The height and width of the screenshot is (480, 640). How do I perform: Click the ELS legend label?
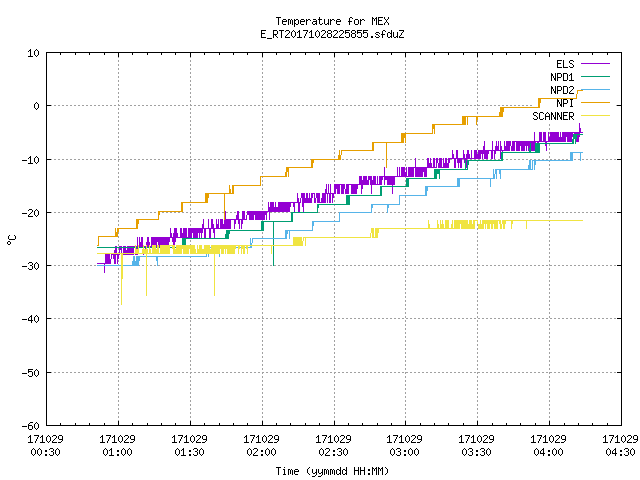tap(565, 64)
